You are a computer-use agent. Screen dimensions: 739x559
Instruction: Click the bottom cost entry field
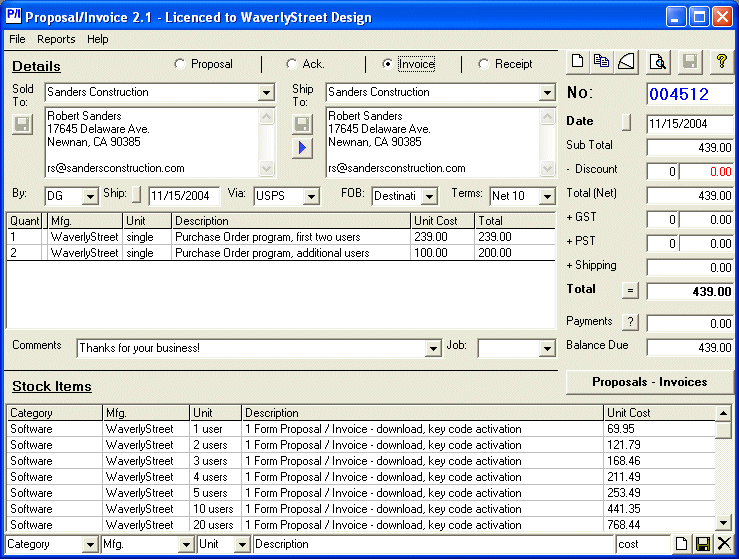coord(643,544)
